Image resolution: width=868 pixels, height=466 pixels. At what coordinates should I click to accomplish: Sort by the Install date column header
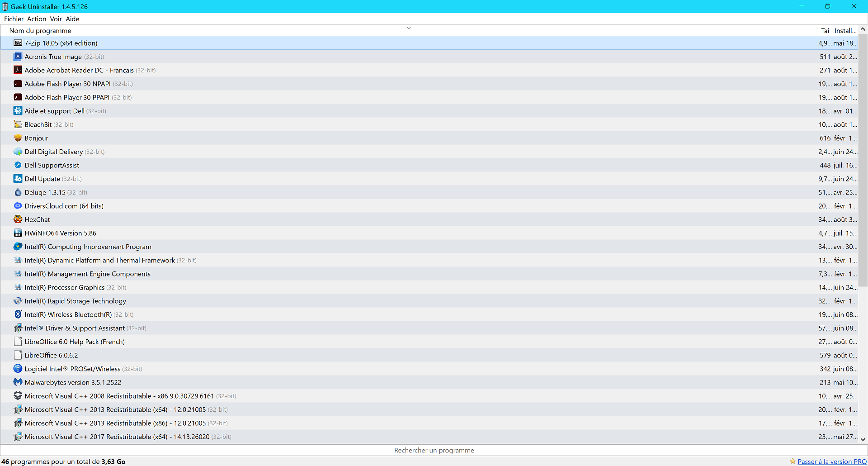[845, 31]
